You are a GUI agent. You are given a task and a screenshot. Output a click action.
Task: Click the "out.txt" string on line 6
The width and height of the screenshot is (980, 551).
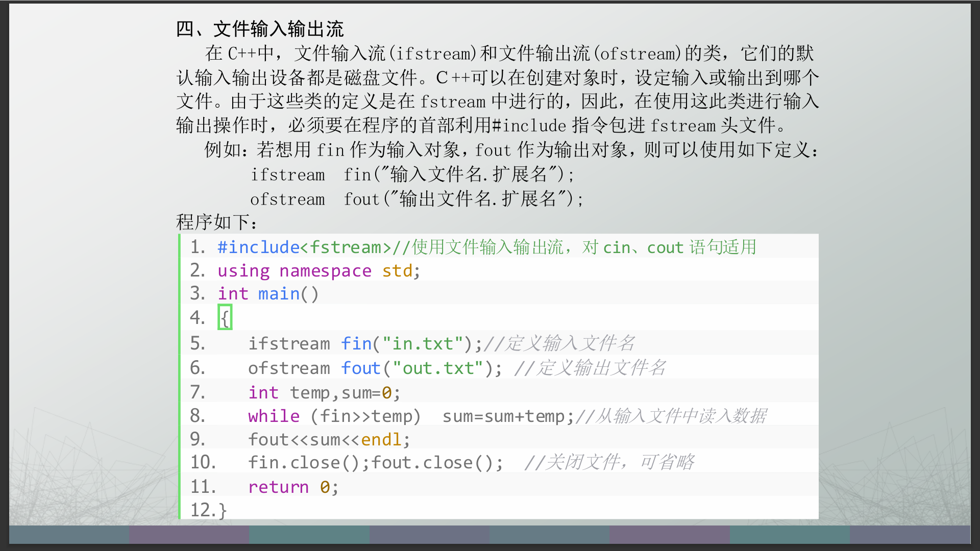coord(437,368)
